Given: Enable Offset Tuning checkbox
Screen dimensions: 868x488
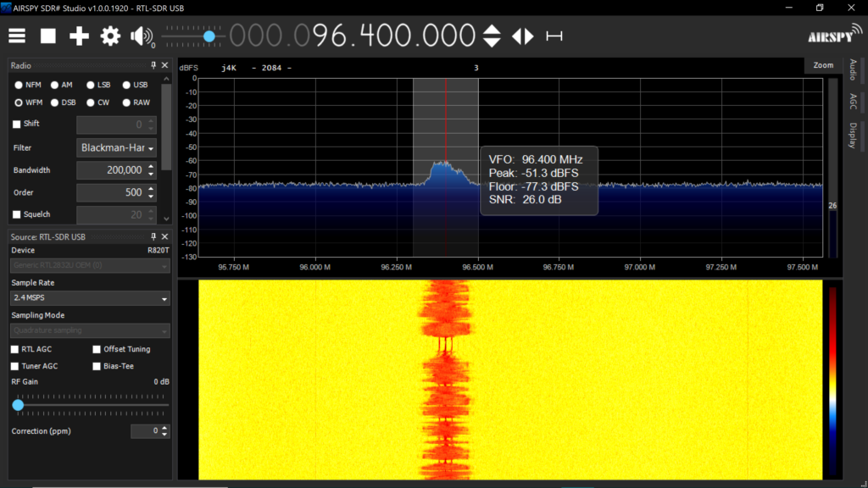Looking at the screenshot, I should (97, 350).
